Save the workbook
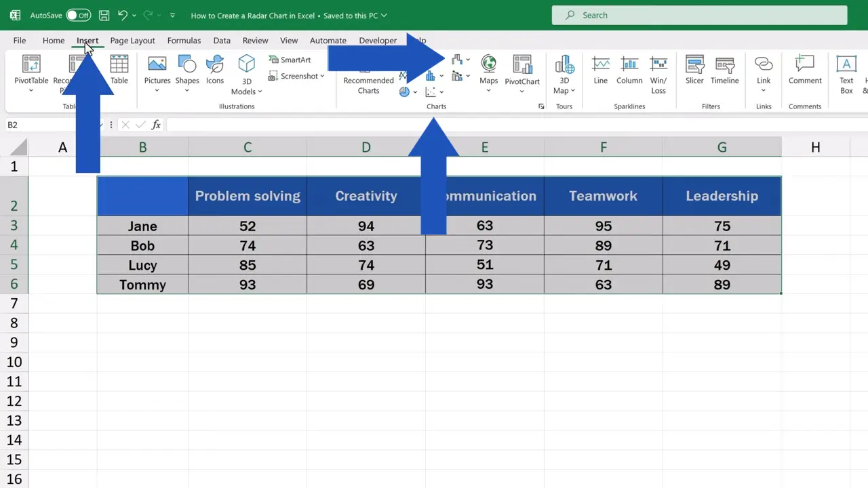The height and width of the screenshot is (488, 868). [104, 15]
